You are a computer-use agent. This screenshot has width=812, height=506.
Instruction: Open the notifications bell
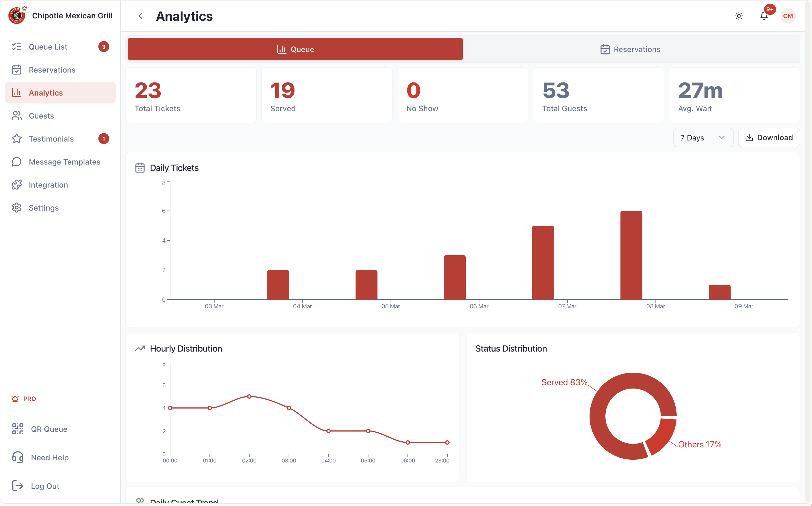point(764,16)
